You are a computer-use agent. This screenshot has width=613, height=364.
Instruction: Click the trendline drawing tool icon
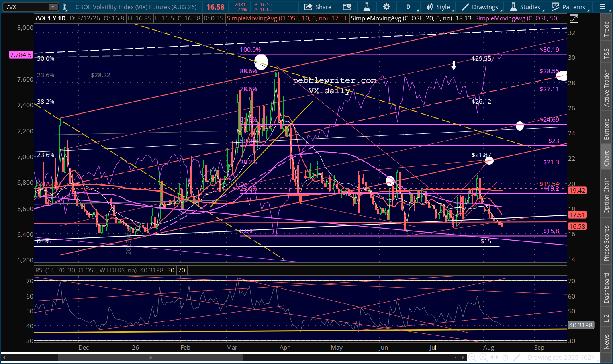(517, 358)
